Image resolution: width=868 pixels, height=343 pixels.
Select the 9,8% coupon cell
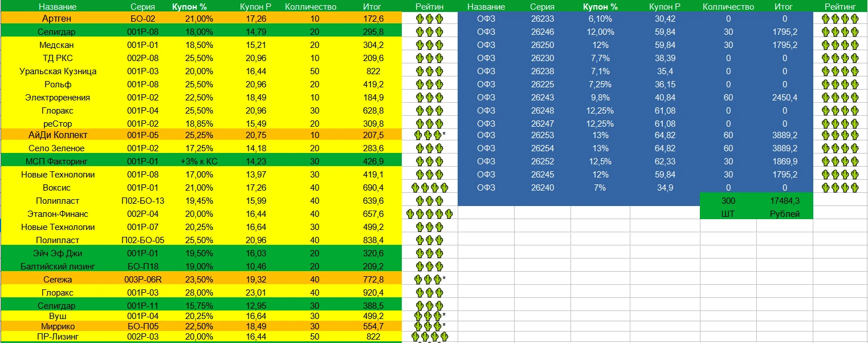[600, 98]
